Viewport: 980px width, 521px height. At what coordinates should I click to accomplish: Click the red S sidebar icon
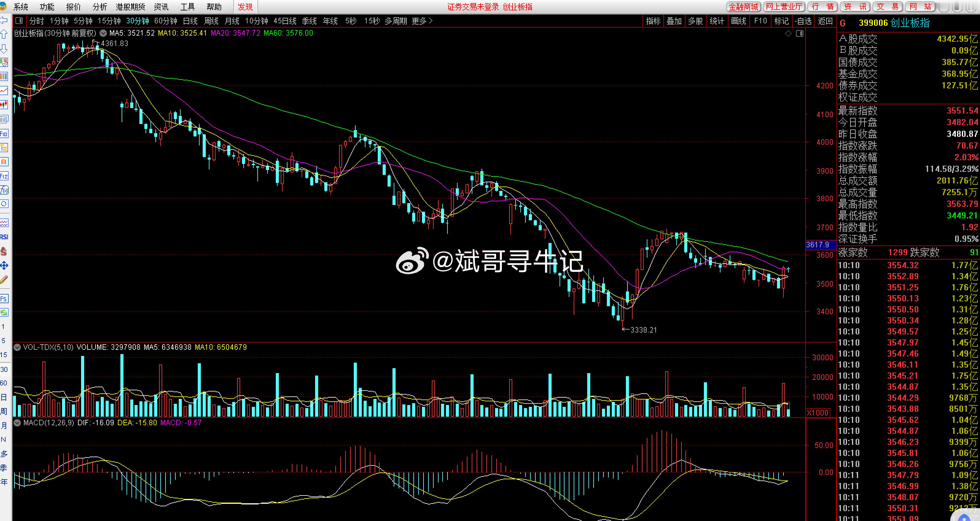coord(4,251)
